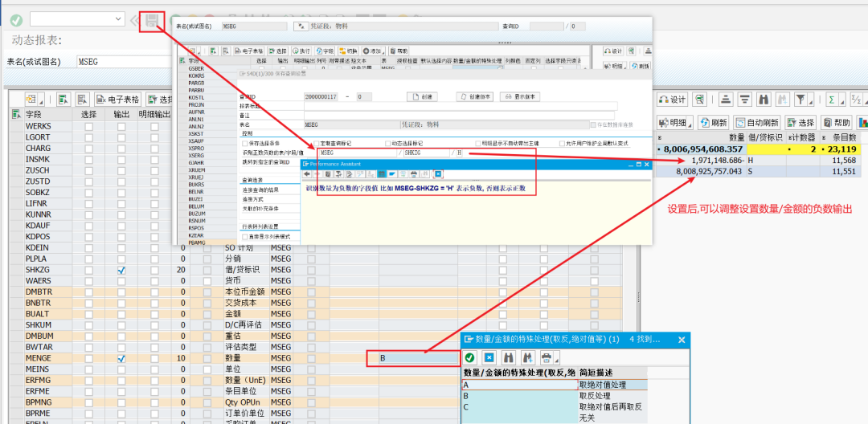Viewport: 868px width, 424px height.
Task: Click the find next icon in value popup
Action: [529, 357]
